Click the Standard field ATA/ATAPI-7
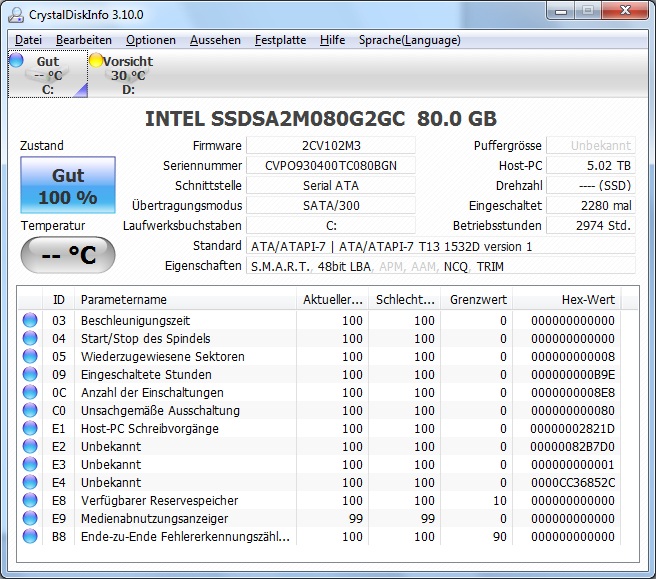The image size is (656, 579). click(x=441, y=246)
